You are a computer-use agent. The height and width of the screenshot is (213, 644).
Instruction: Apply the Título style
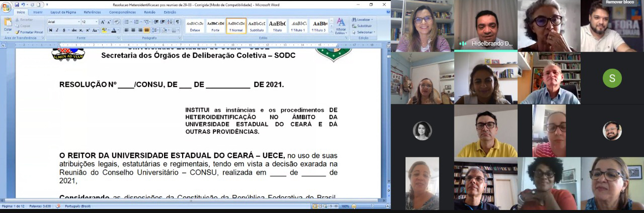[277, 26]
